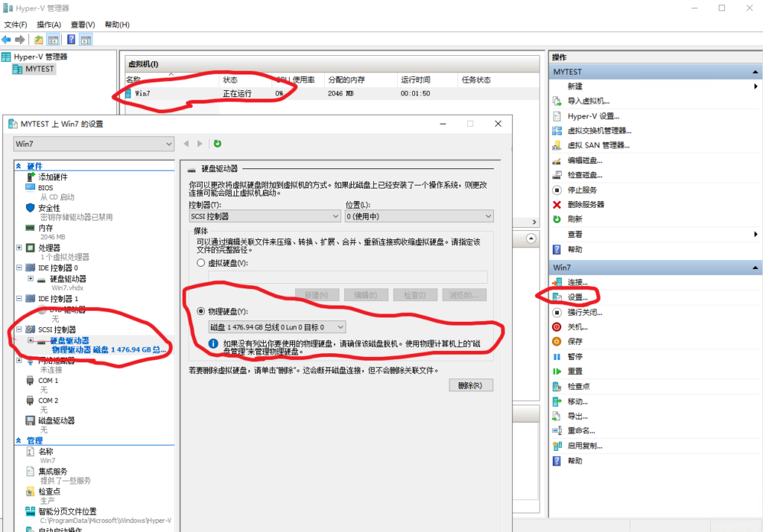This screenshot has width=763, height=532.
Task: Click 关机 to shut down Win7
Action: [x=577, y=327]
